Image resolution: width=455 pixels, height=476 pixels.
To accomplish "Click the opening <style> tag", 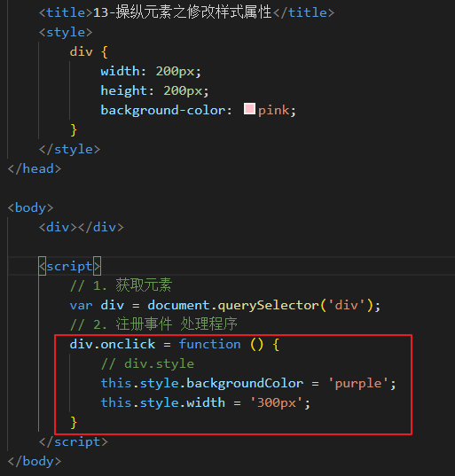I will coord(66,32).
